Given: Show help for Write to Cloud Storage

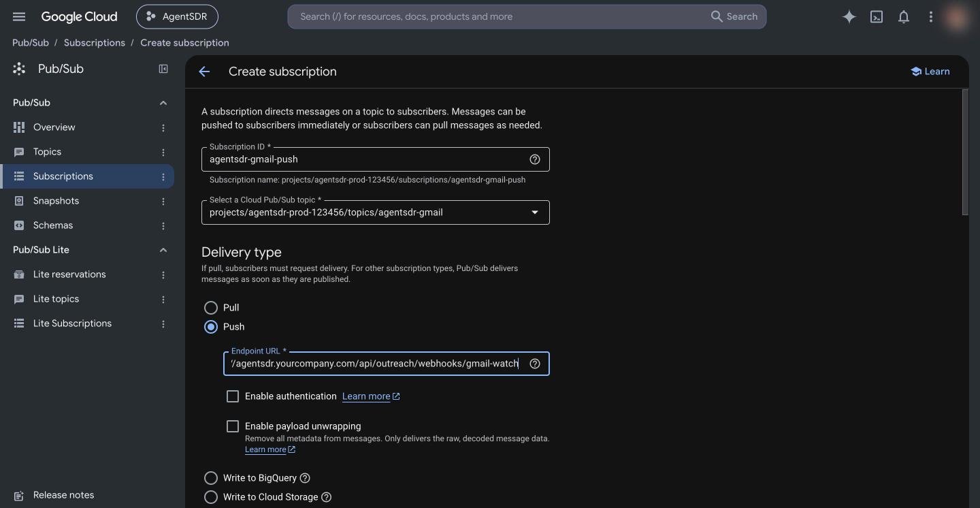Looking at the screenshot, I should [326, 497].
